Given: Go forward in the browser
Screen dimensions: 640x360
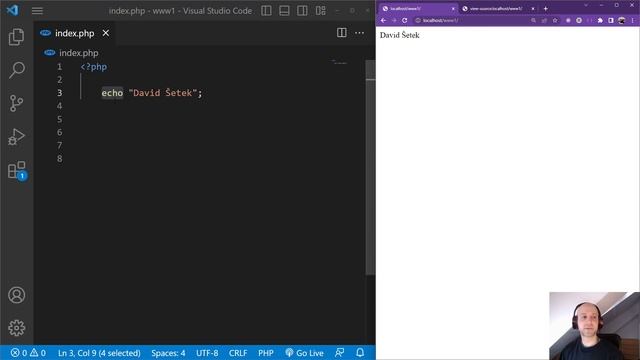Looking at the screenshot, I should pyautogui.click(x=394, y=20).
